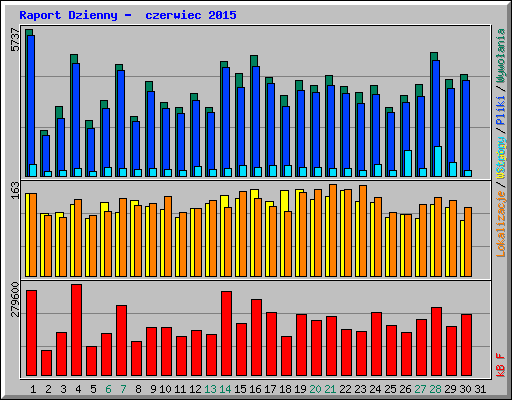Click the orange bar for day 21
This screenshot has height=400, width=512.
tap(333, 230)
